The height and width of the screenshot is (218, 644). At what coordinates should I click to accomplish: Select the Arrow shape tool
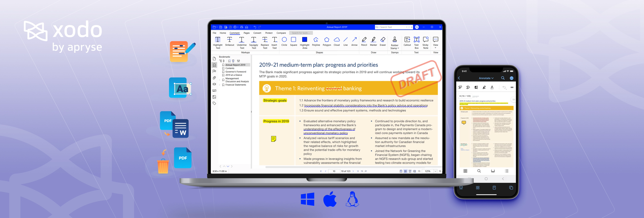coord(354,42)
